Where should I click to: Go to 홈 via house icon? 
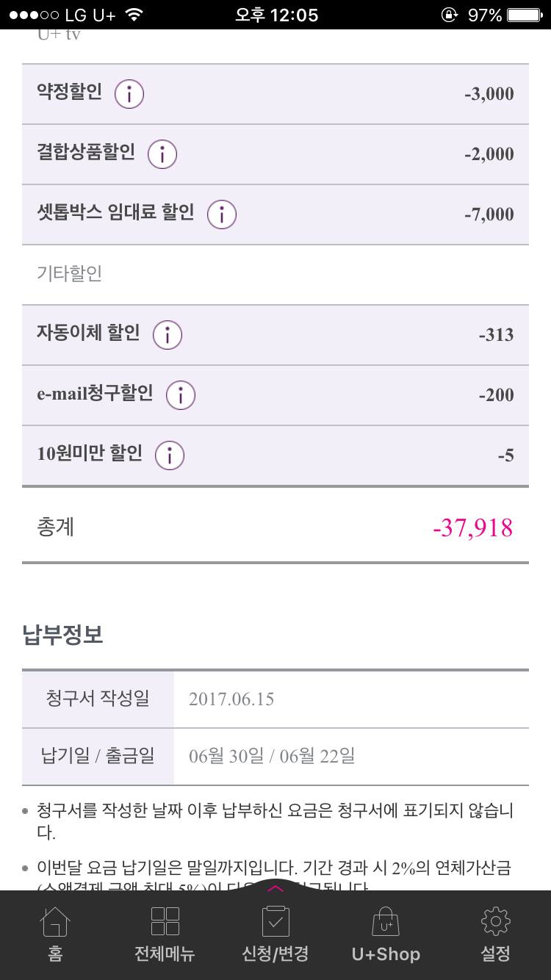click(x=55, y=934)
